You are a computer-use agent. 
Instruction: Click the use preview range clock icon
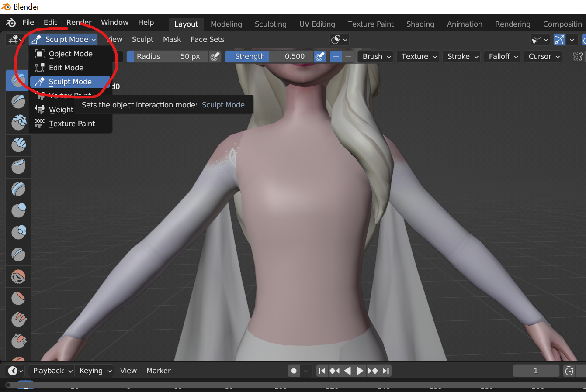coord(569,371)
